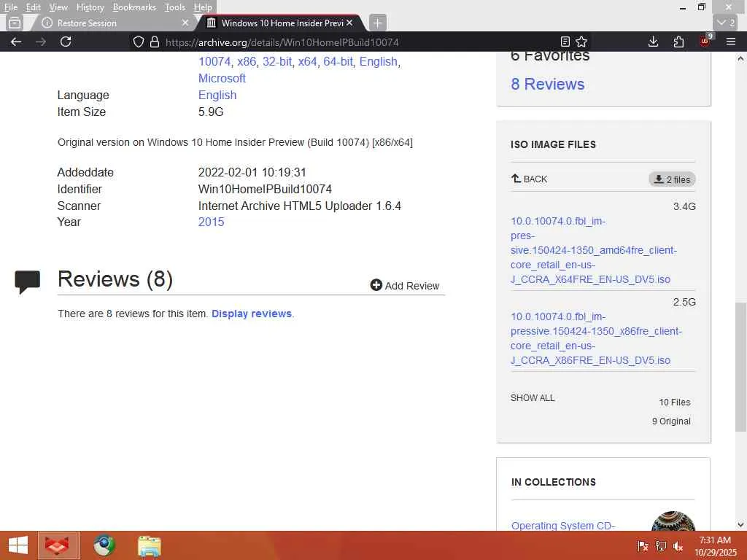Click the 9 Original count text
Image resolution: width=747 pixels, height=560 pixels.
(x=671, y=421)
